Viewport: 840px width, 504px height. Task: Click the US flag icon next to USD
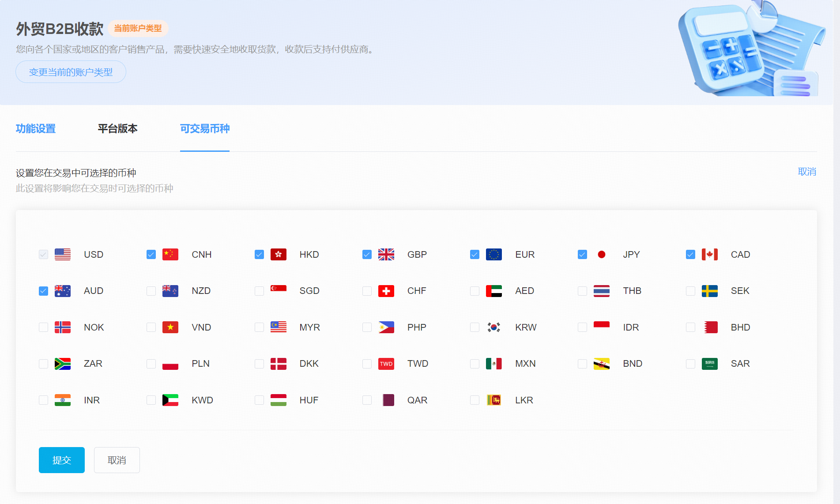coord(62,254)
